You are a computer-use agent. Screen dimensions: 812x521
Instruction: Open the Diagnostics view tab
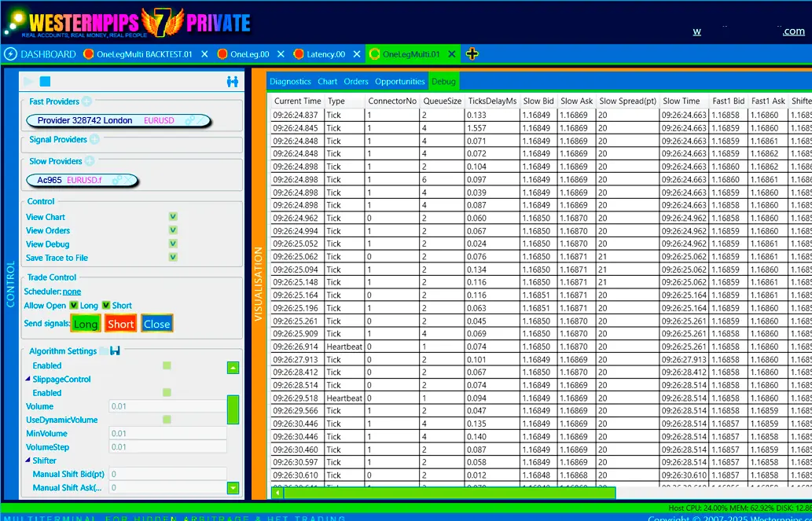coord(290,81)
